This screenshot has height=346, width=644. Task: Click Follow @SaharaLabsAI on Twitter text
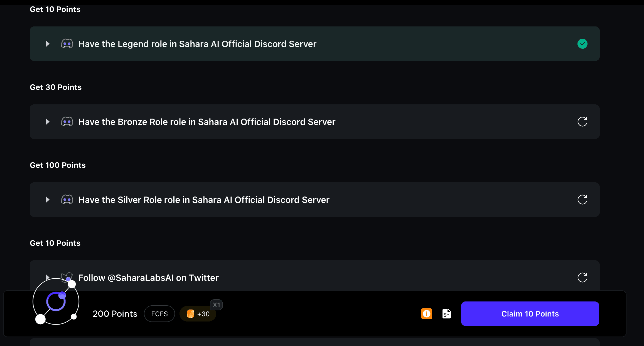coord(148,278)
